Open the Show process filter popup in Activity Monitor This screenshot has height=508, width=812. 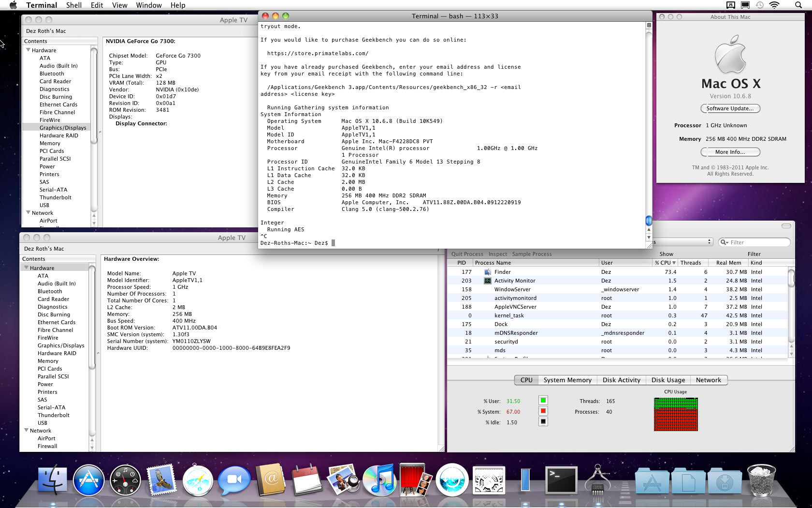point(682,242)
